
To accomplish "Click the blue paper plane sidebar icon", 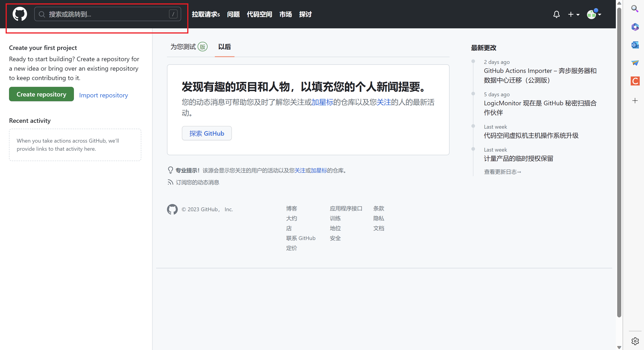I will pos(635,63).
